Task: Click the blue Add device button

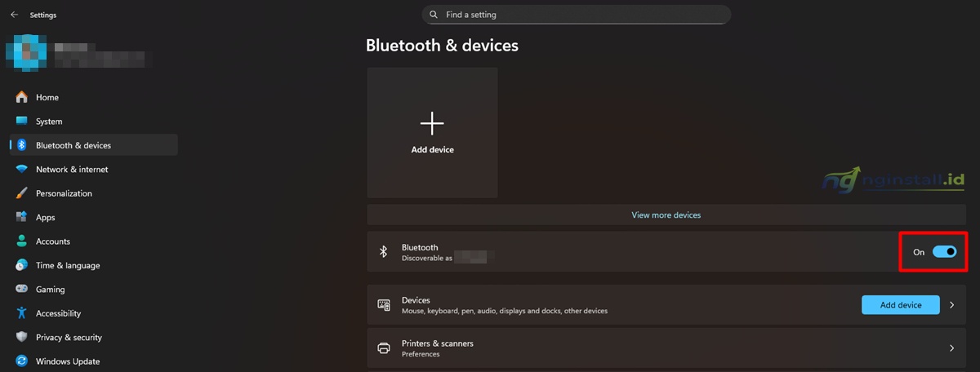Action: coord(901,305)
